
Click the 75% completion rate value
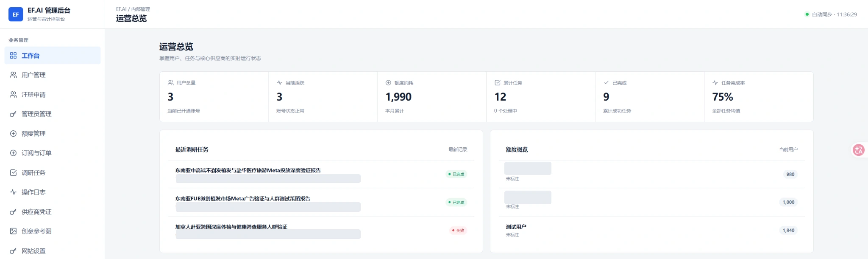tap(723, 97)
